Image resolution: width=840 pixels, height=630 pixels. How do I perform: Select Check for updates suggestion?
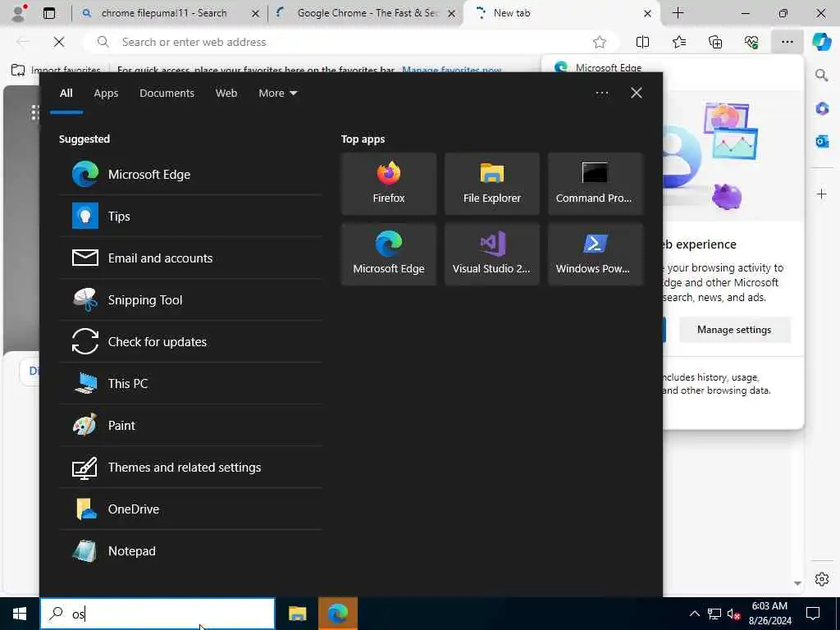[x=190, y=341]
